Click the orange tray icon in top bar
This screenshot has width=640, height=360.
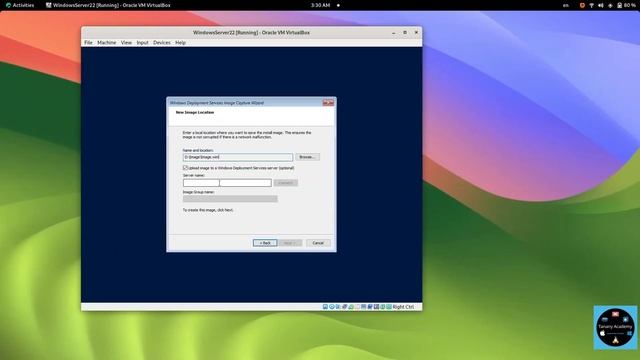tap(582, 5)
